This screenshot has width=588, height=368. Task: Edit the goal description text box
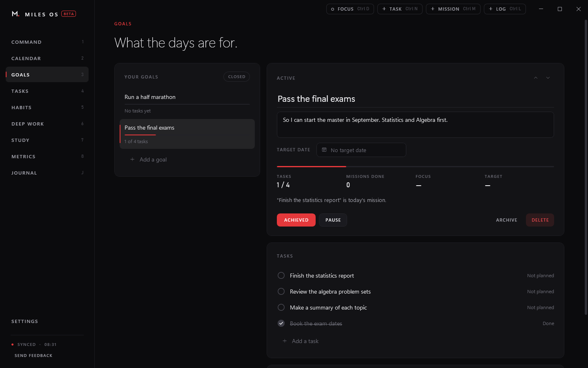click(x=415, y=125)
